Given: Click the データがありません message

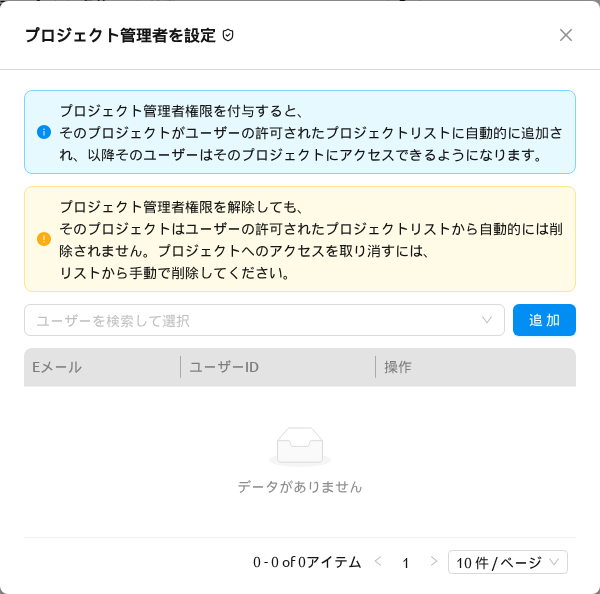Looking at the screenshot, I should (300, 487).
